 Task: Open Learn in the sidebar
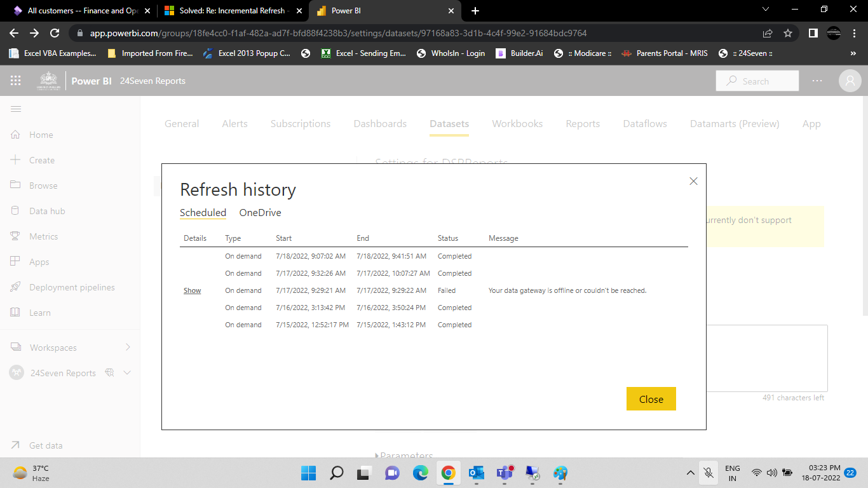(39, 313)
